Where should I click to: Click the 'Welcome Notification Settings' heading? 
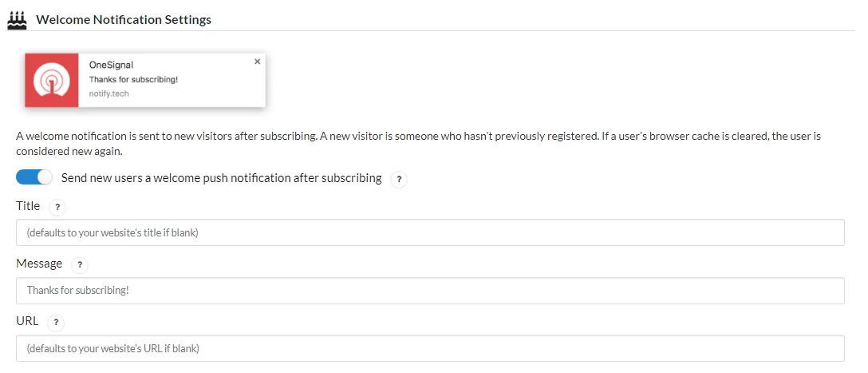pyautogui.click(x=124, y=20)
